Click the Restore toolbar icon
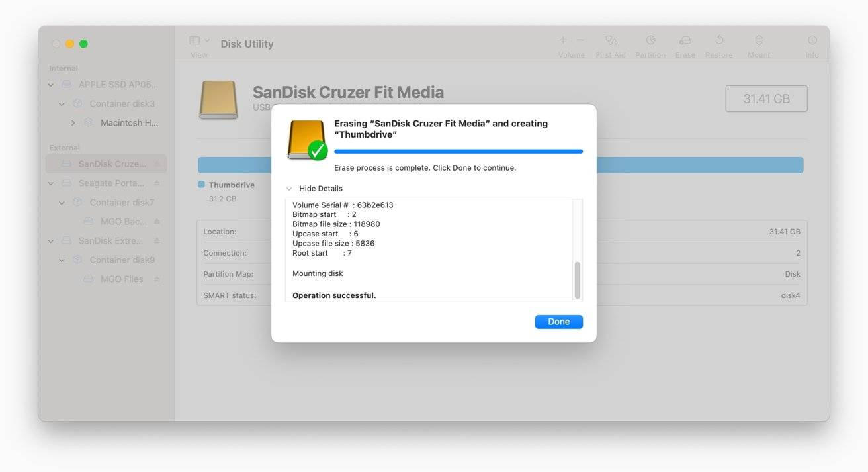 coord(718,40)
